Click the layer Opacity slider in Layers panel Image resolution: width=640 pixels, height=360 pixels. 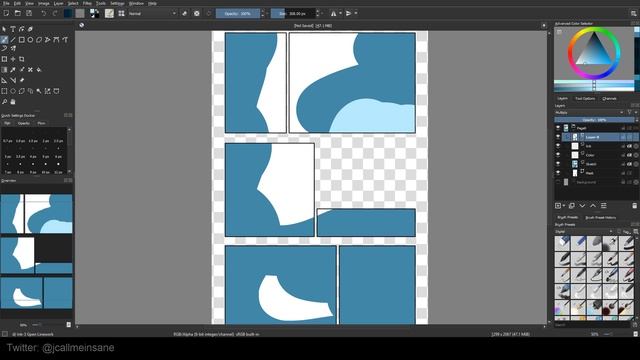(x=594, y=120)
